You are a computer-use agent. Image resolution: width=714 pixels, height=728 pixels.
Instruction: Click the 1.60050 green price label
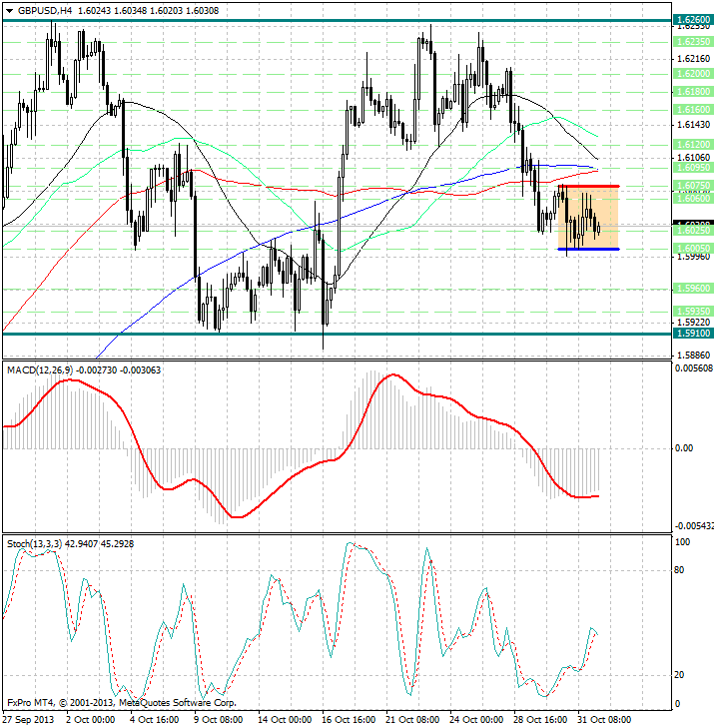pos(692,249)
